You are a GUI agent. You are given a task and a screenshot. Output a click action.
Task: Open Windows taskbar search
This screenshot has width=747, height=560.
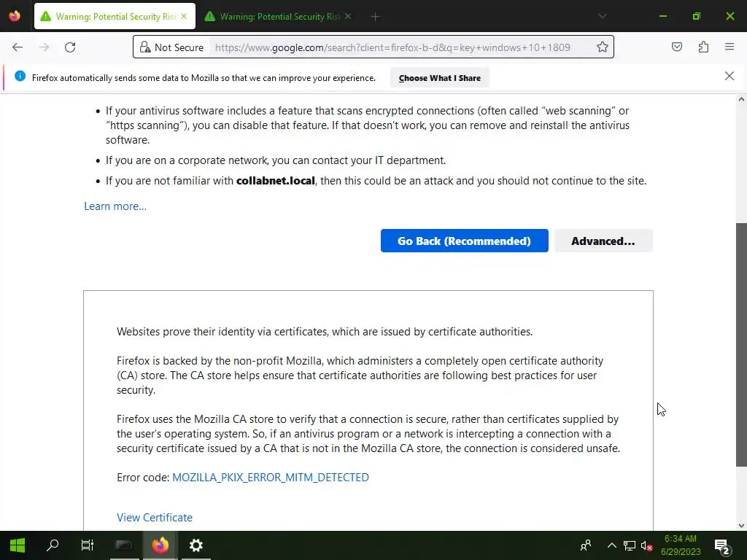[x=53, y=545]
